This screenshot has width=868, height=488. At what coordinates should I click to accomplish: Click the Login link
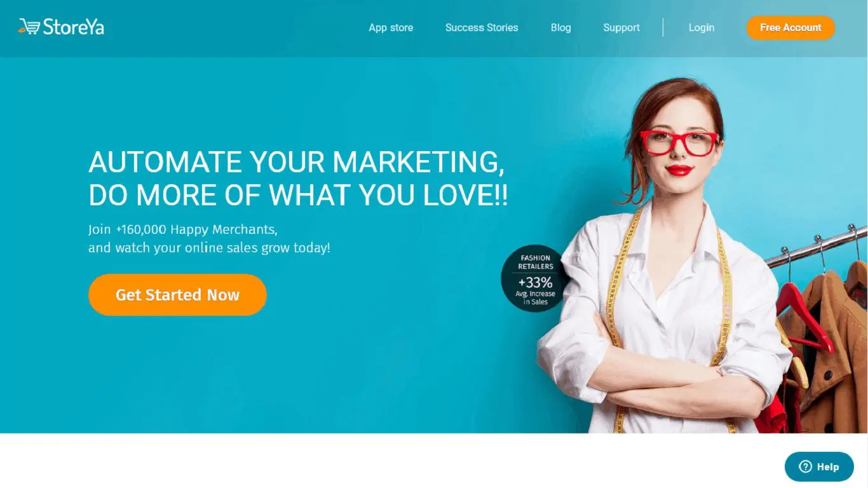tap(702, 28)
